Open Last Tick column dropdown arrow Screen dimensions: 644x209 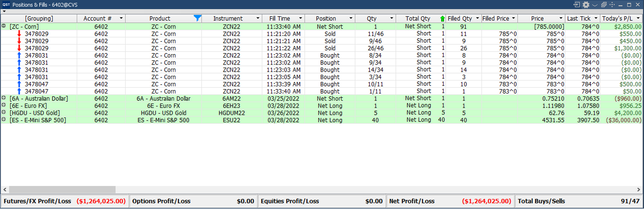pyautogui.click(x=596, y=19)
